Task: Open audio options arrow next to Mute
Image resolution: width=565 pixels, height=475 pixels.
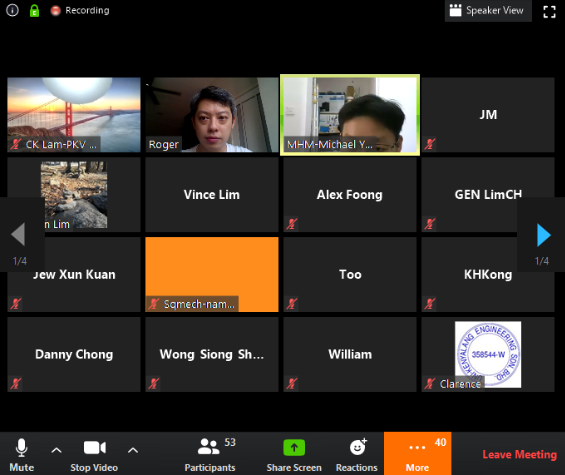Action: (x=56, y=450)
